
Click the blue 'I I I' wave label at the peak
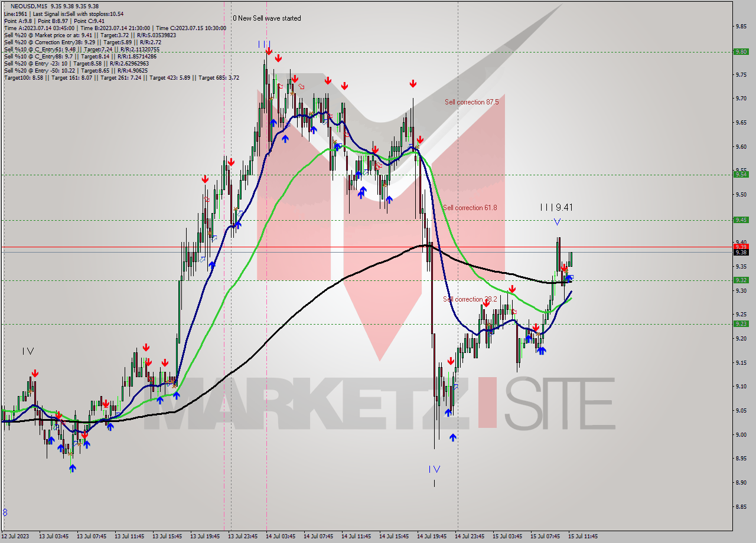click(x=265, y=44)
